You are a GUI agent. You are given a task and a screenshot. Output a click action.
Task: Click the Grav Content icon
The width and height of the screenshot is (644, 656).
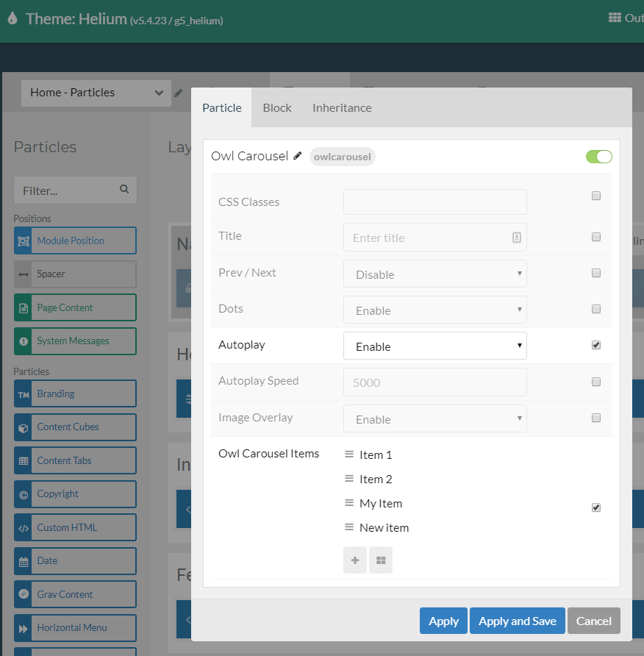click(x=24, y=594)
